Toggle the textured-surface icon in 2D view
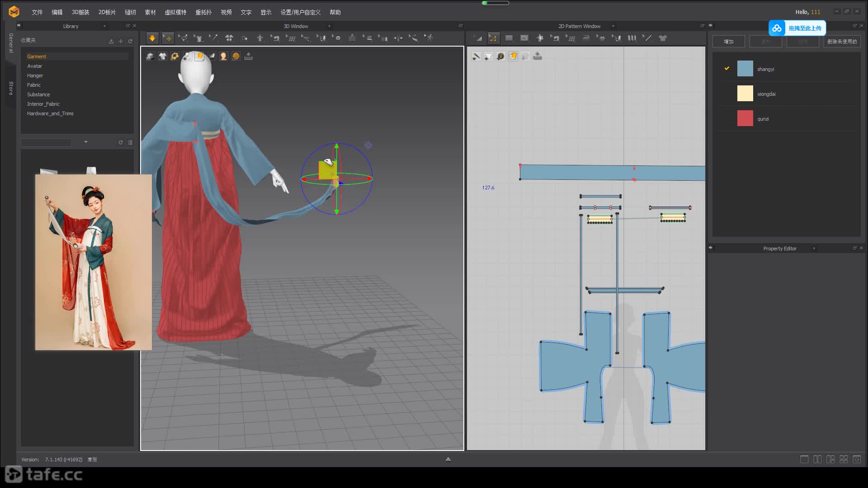Viewport: 868px width, 488px height. coord(513,56)
